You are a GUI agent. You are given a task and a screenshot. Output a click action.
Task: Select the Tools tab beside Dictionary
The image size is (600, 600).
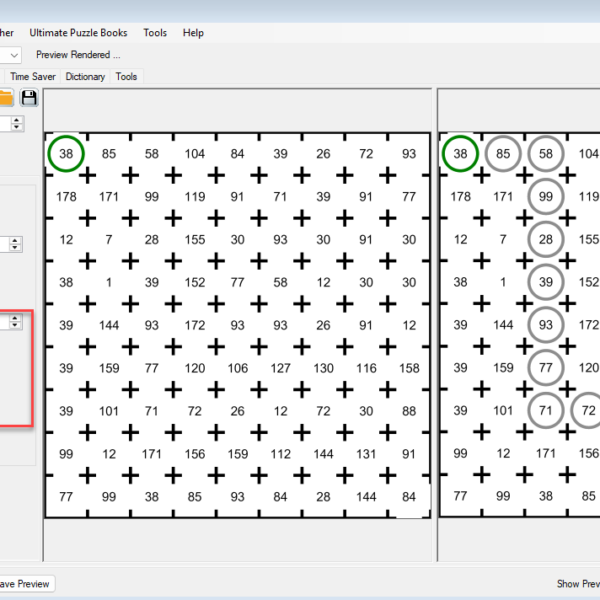click(x=126, y=76)
